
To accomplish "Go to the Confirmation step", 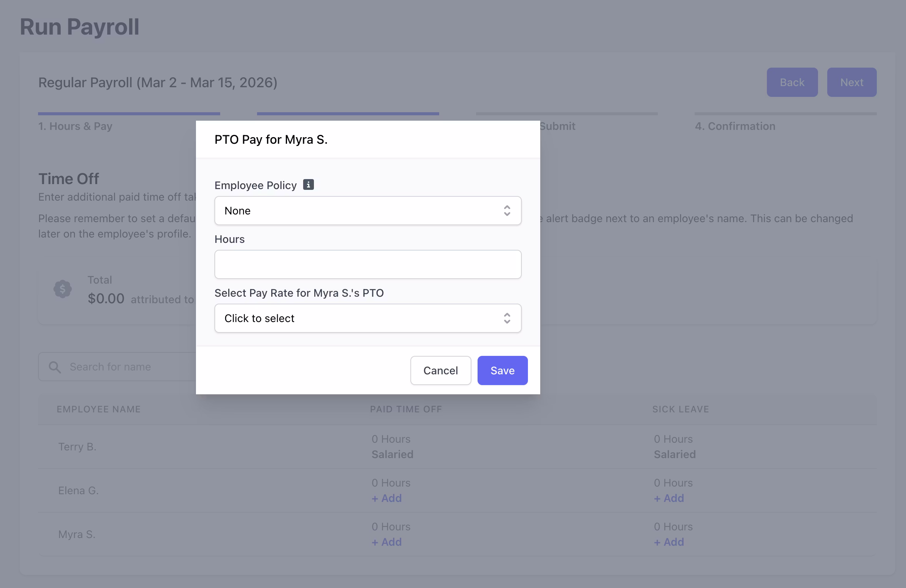I will [x=735, y=126].
